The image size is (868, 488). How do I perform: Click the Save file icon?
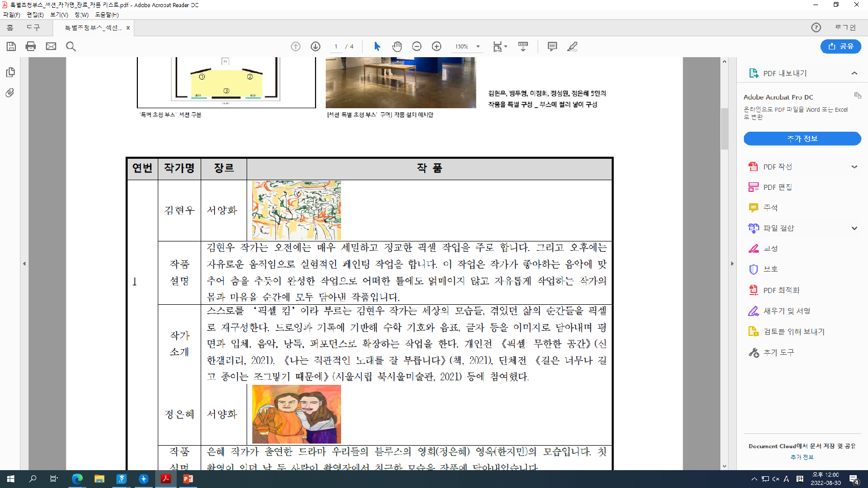(11, 46)
